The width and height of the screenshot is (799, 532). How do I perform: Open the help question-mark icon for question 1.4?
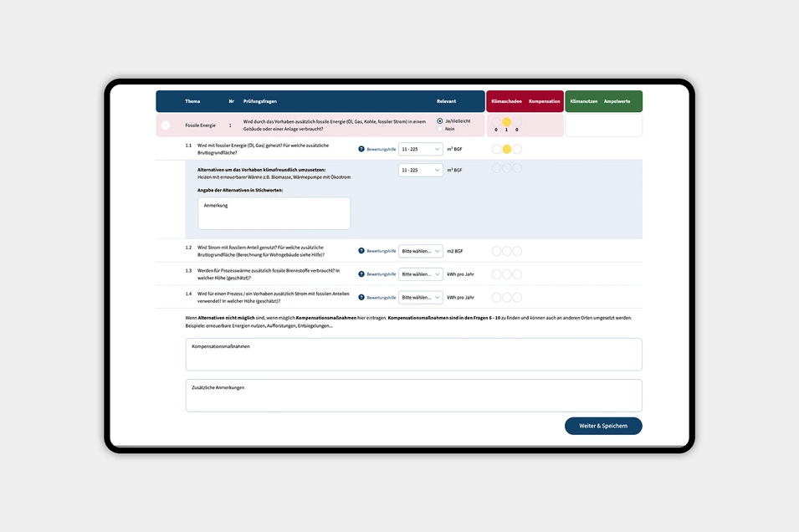(x=361, y=297)
